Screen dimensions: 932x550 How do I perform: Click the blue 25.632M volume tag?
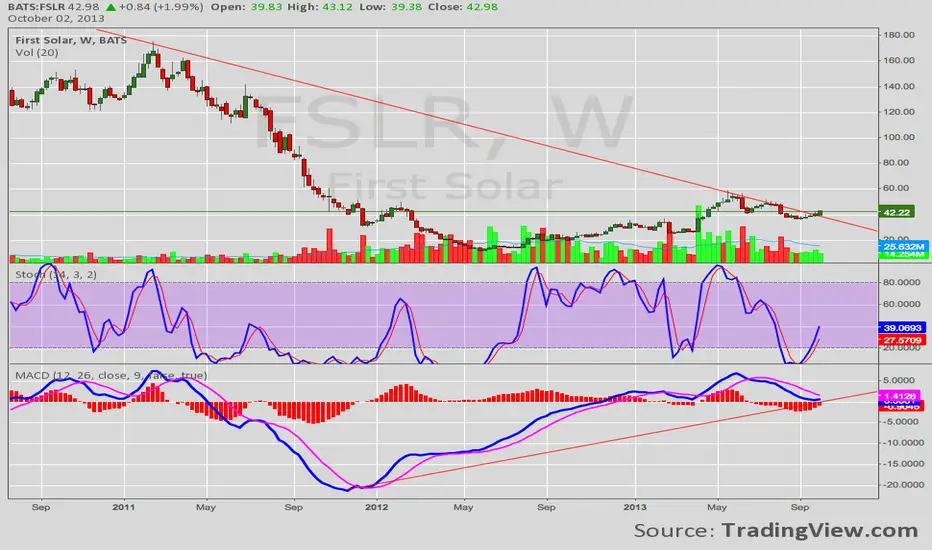tap(902, 246)
